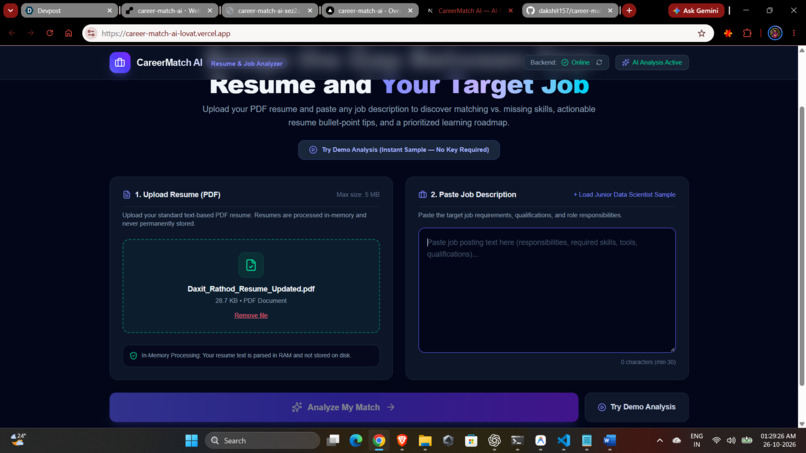Click the taskbar Search box
The height and width of the screenshot is (453, 806).
pos(262,441)
